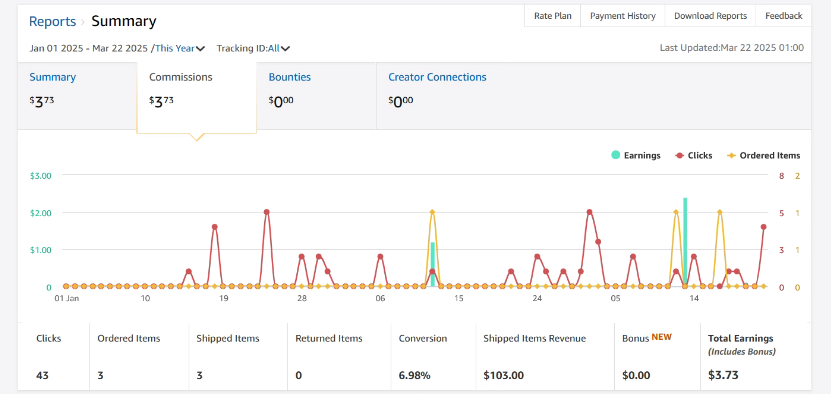The image size is (831, 394).
Task: Open the This Year date range dropdown
Action: click(180, 48)
